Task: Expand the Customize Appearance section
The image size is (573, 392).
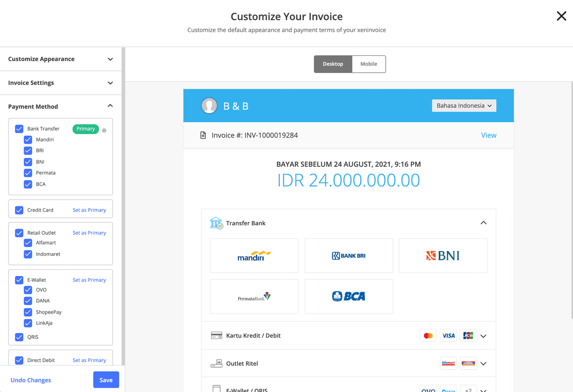Action: (61, 59)
